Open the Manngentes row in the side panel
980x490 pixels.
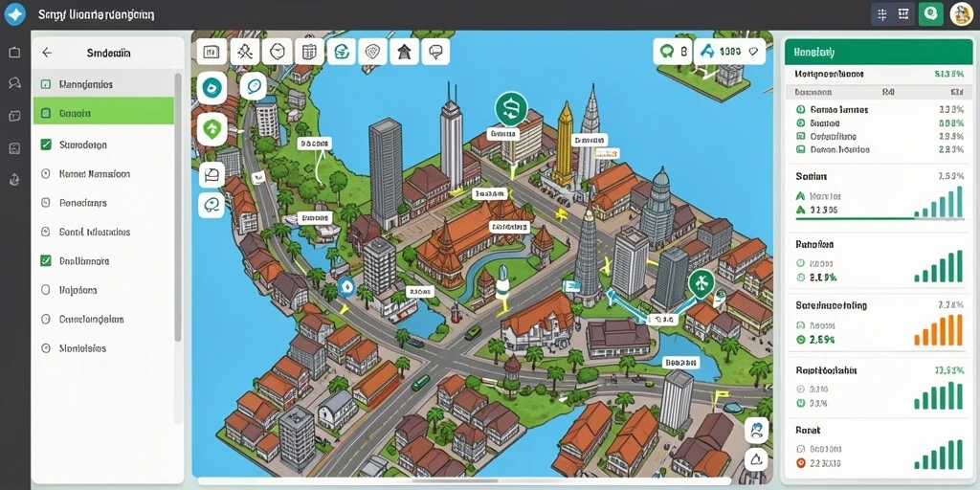tap(103, 84)
